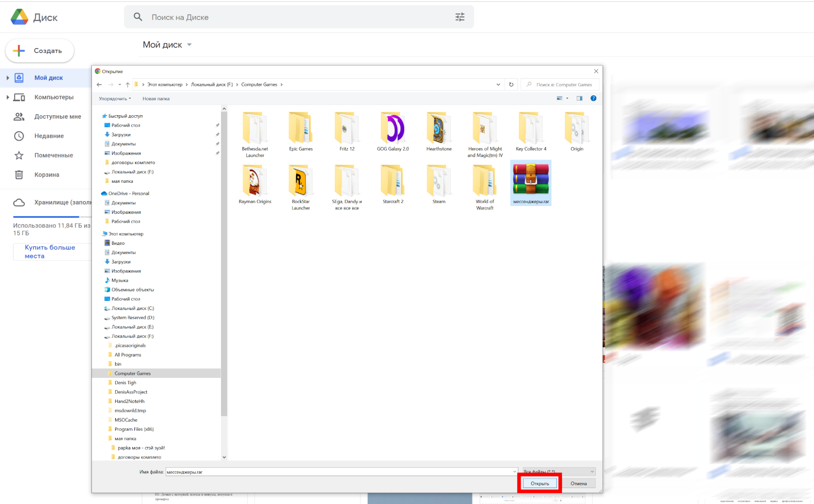This screenshot has height=504, width=814.
Task: Click the Drive storage usage bar
Action: point(52,217)
